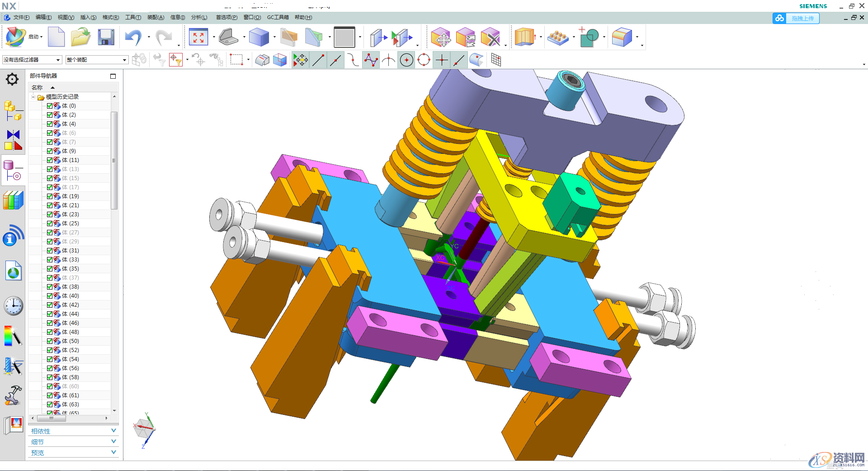Click the Extrude tool icon
The height and width of the screenshot is (471, 868).
pos(259,37)
